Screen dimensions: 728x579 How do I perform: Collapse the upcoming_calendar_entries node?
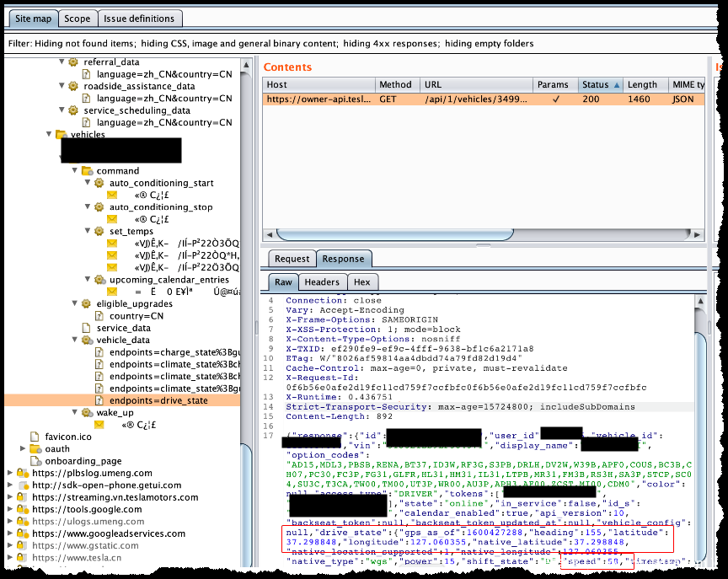[88, 280]
